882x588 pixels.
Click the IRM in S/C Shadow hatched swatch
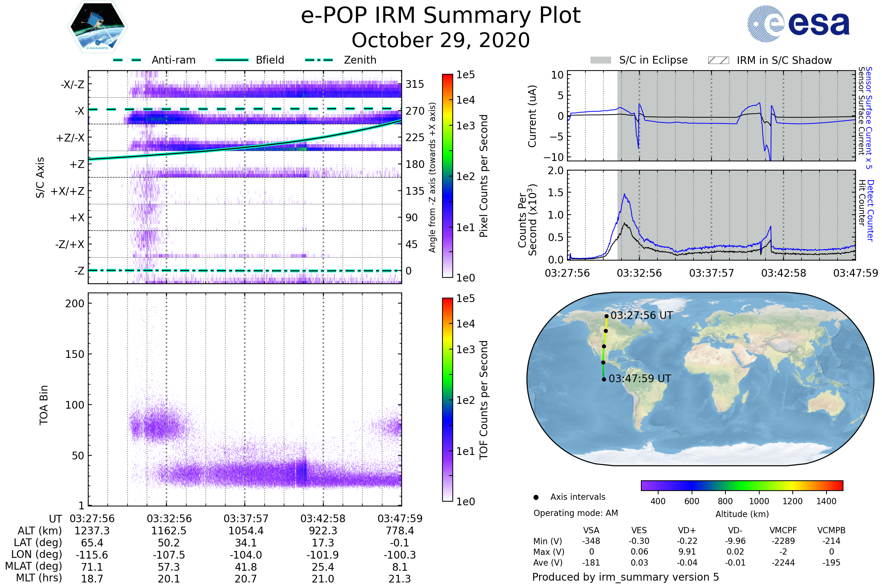click(x=718, y=60)
